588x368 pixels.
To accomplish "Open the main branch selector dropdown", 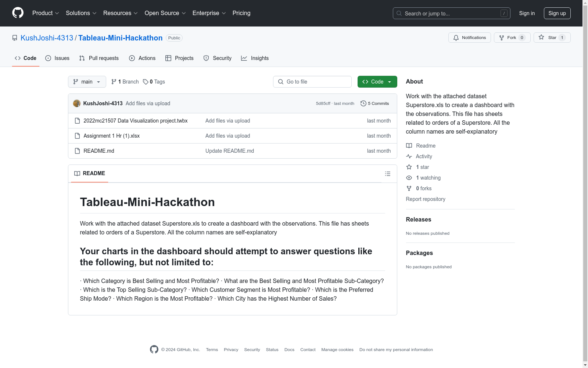I will (87, 82).
